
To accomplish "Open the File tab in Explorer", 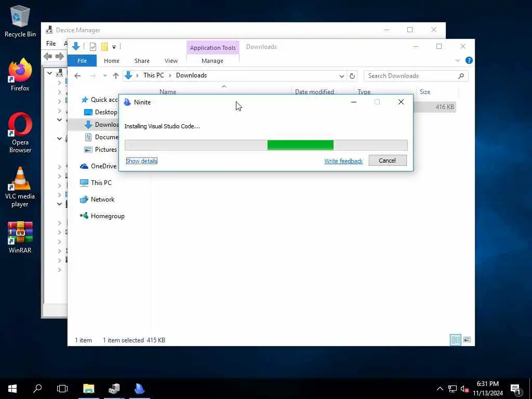I will pyautogui.click(x=82, y=61).
